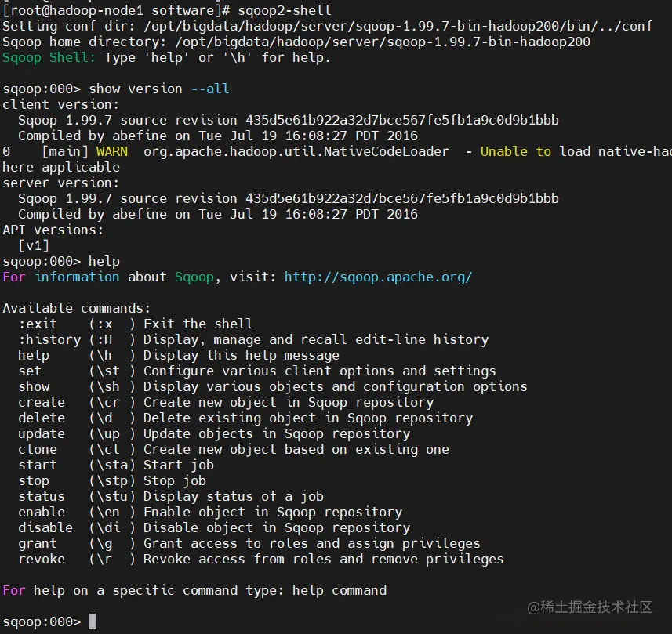Open the http://sqoop.apache.org/ link

(x=379, y=277)
